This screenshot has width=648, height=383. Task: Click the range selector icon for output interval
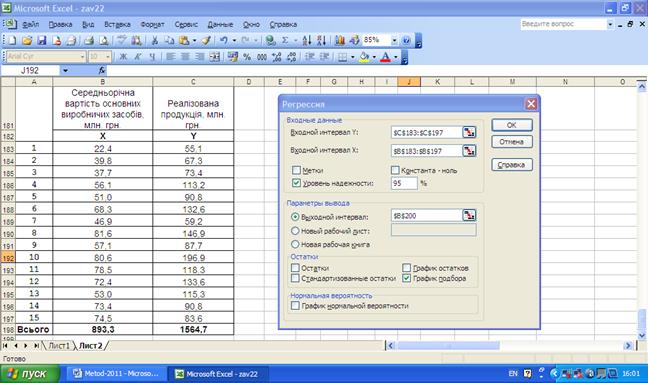[x=469, y=215]
